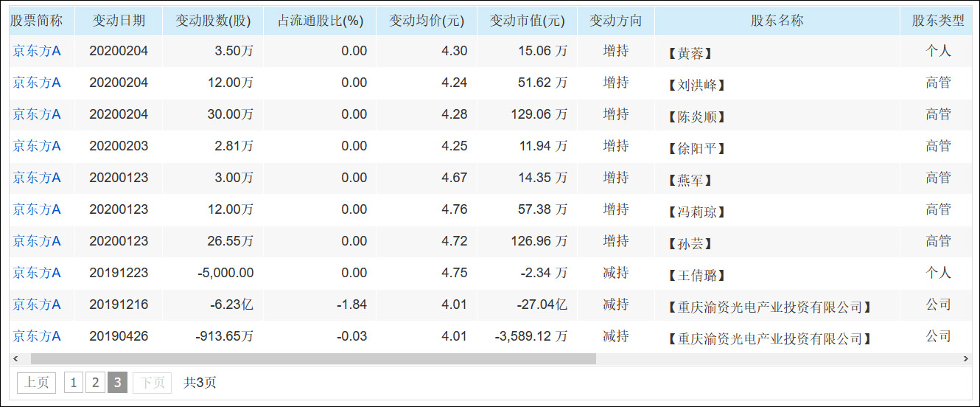Select shareholder name 【冯莉琼】
This screenshot has height=407, width=980.
coord(696,212)
